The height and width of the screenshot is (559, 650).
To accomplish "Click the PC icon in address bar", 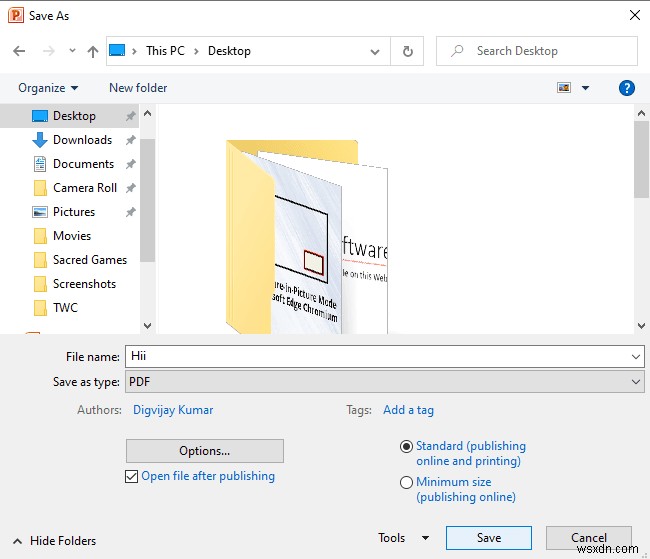I will [117, 50].
